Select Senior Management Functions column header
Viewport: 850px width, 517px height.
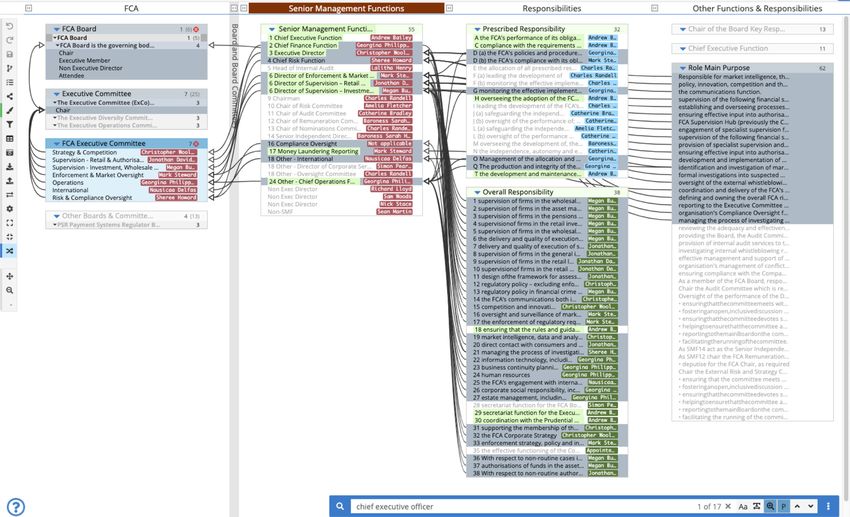[x=346, y=8]
